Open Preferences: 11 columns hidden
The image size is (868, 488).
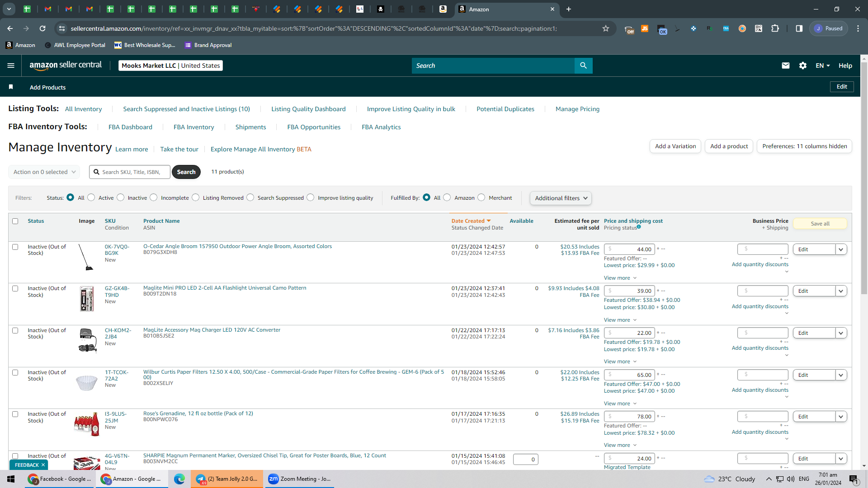coord(804,146)
